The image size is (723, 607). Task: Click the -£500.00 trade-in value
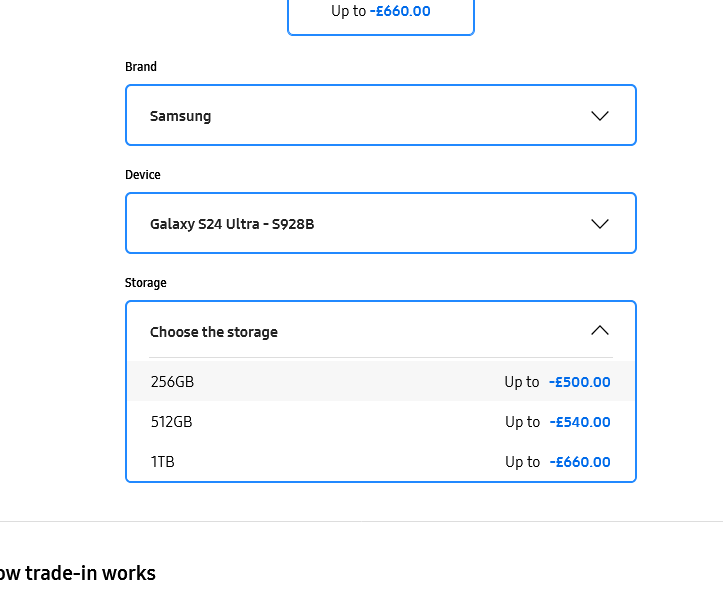click(580, 382)
